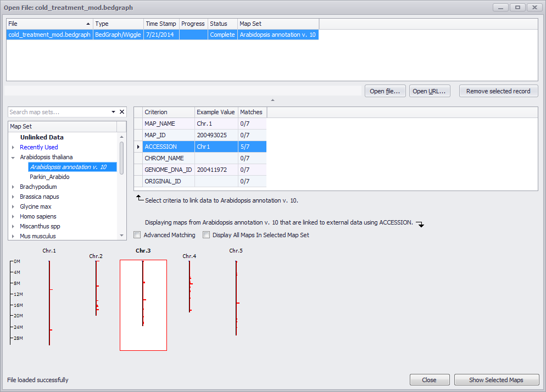Select the Chr.2 chromosome map

tap(96, 287)
